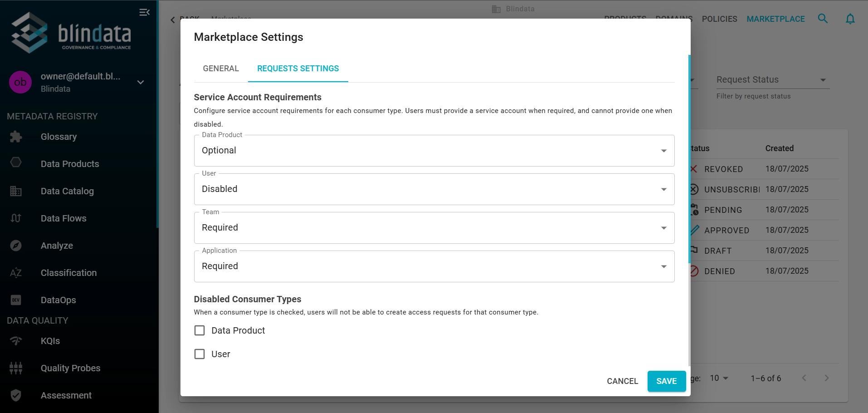Save the Marketplace Settings
This screenshot has height=413, width=868.
coord(666,381)
